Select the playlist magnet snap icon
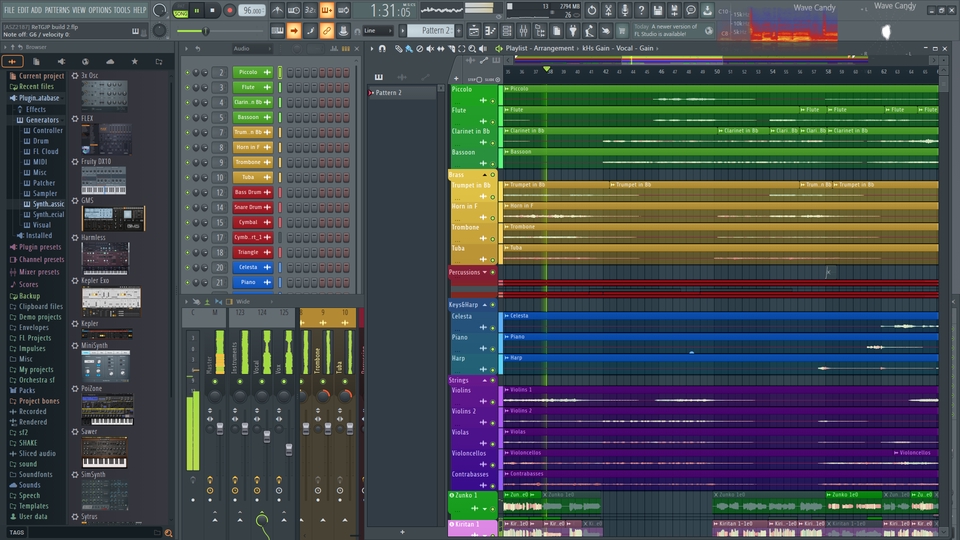The width and height of the screenshot is (960, 540). (x=382, y=48)
